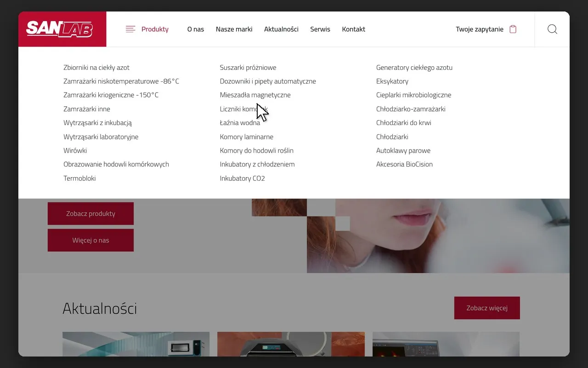Open Inkubatory CO2 category
The height and width of the screenshot is (368, 588).
[x=243, y=178]
